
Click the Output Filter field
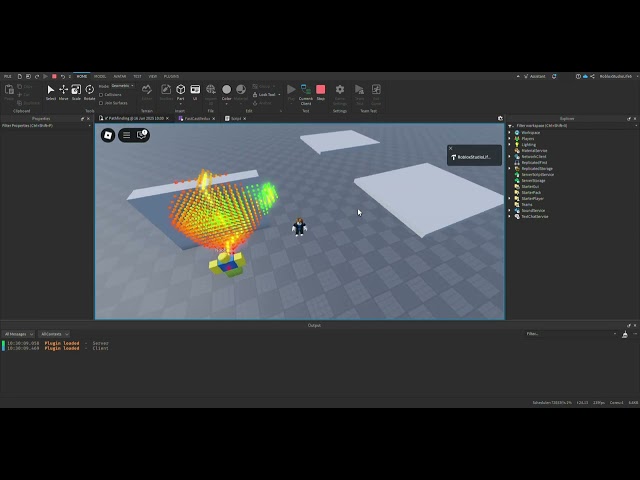[x=570, y=334]
